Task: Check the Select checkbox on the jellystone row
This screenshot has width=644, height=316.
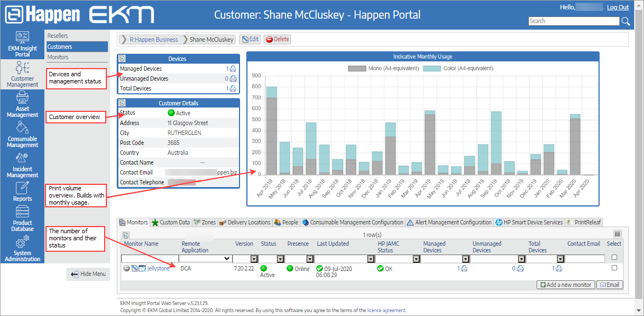Action: (x=614, y=268)
